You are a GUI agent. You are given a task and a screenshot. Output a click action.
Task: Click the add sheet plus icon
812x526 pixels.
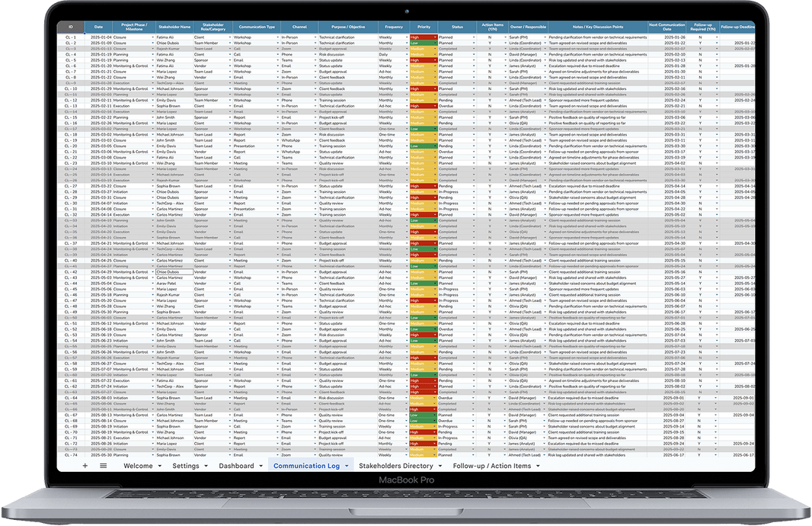[x=85, y=466]
